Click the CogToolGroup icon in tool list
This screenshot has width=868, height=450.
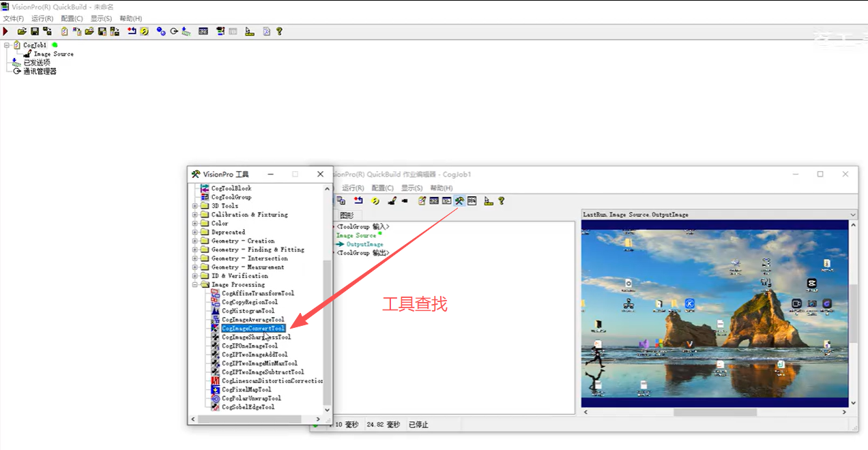(205, 197)
